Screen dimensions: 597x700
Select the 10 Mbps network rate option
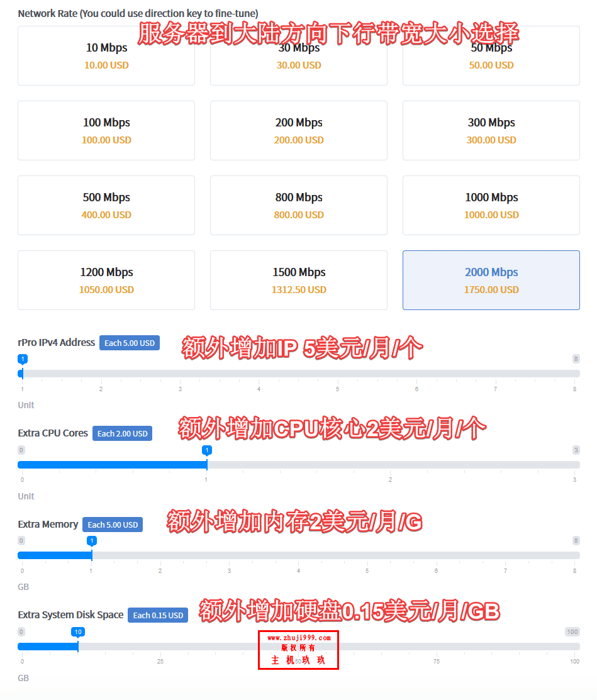pyautogui.click(x=106, y=56)
